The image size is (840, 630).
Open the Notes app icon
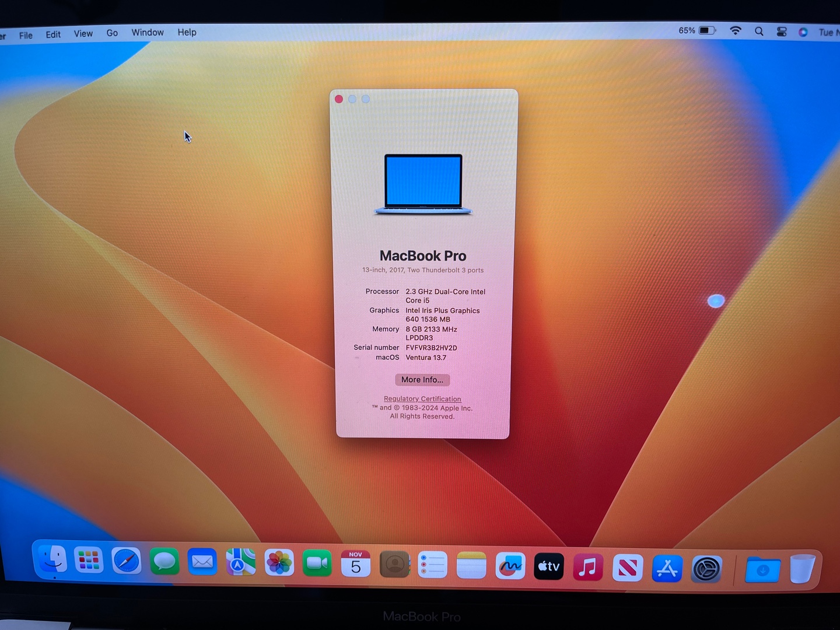click(x=471, y=566)
